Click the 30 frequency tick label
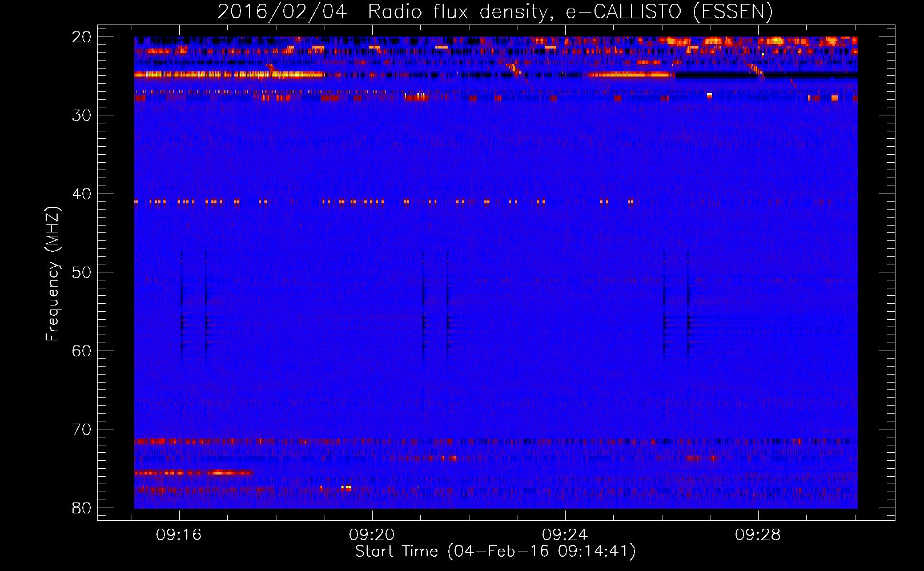The height and width of the screenshot is (571, 924). [82, 115]
